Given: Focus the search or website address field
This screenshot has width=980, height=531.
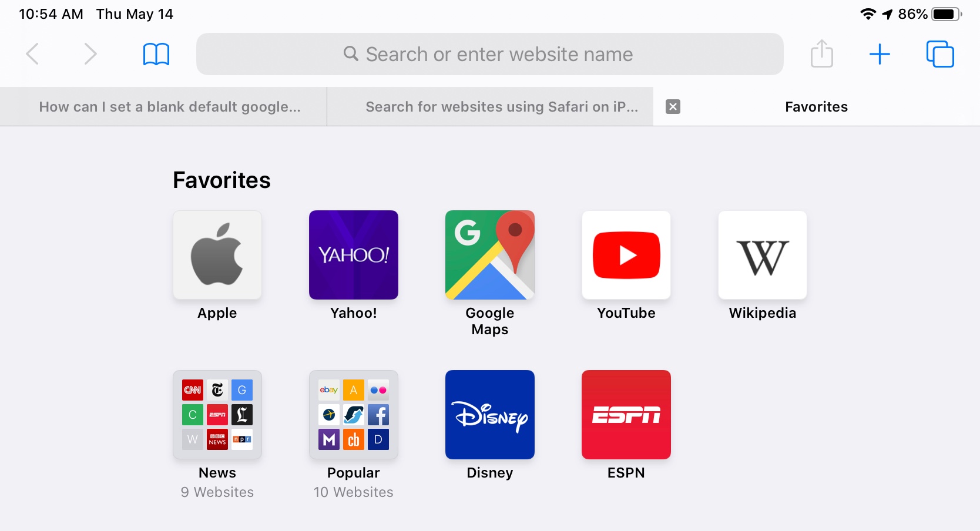Looking at the screenshot, I should click(489, 54).
